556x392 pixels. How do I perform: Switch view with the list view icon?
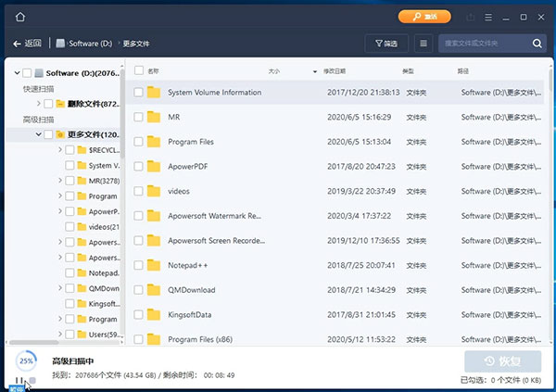tap(423, 44)
